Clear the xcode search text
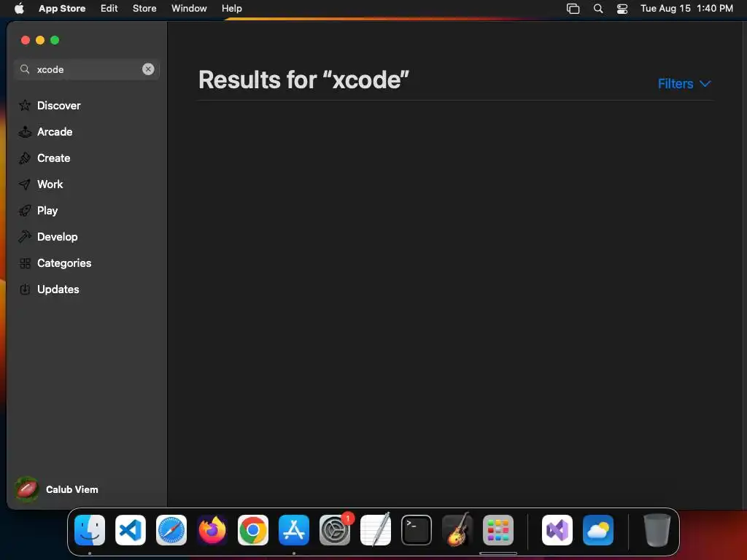The width and height of the screenshot is (747, 560). [x=148, y=69]
